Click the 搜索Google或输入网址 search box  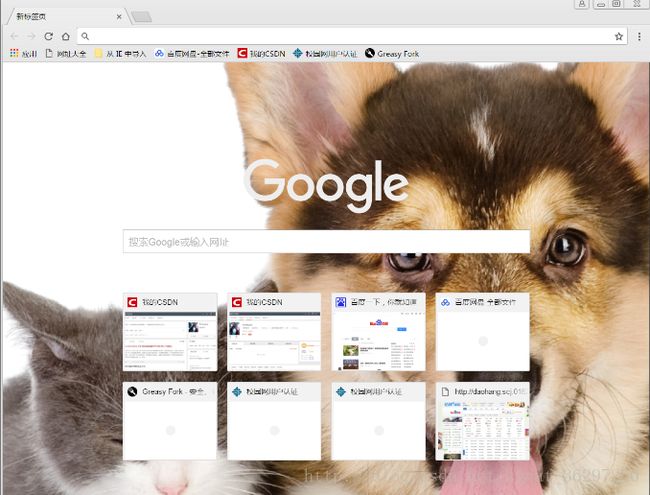[x=326, y=241]
